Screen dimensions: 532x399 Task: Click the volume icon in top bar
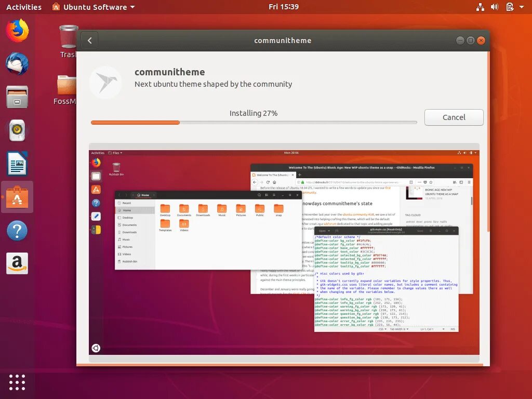point(495,7)
